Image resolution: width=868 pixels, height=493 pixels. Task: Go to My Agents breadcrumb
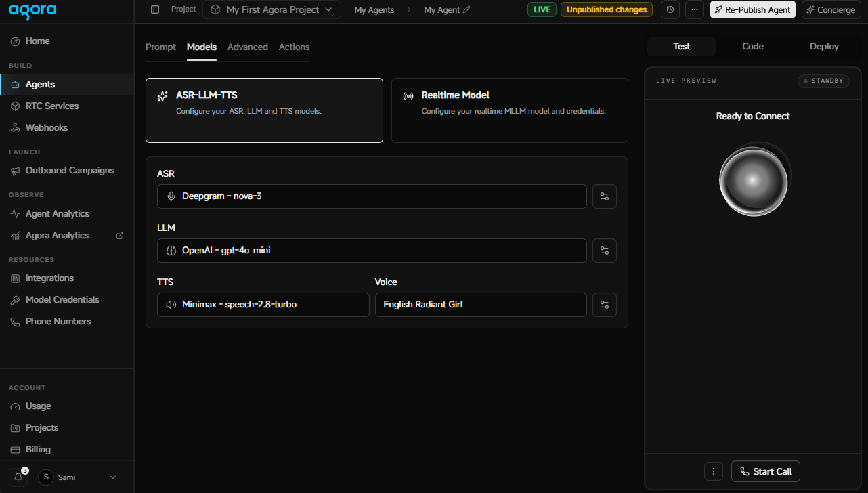374,10
